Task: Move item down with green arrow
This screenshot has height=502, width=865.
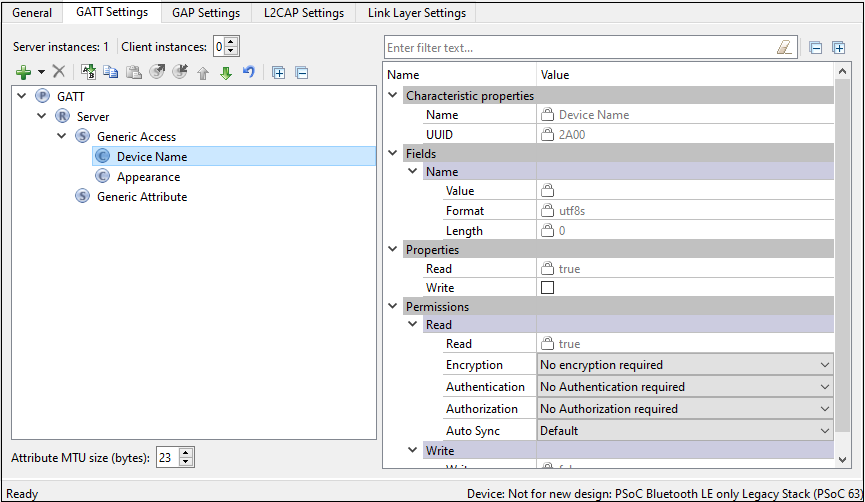Action: [226, 72]
